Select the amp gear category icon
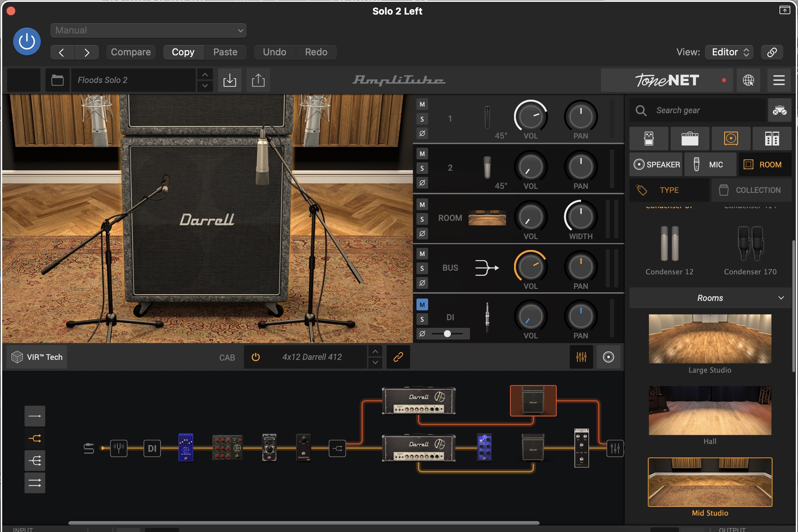This screenshot has width=798, height=532. (x=690, y=139)
